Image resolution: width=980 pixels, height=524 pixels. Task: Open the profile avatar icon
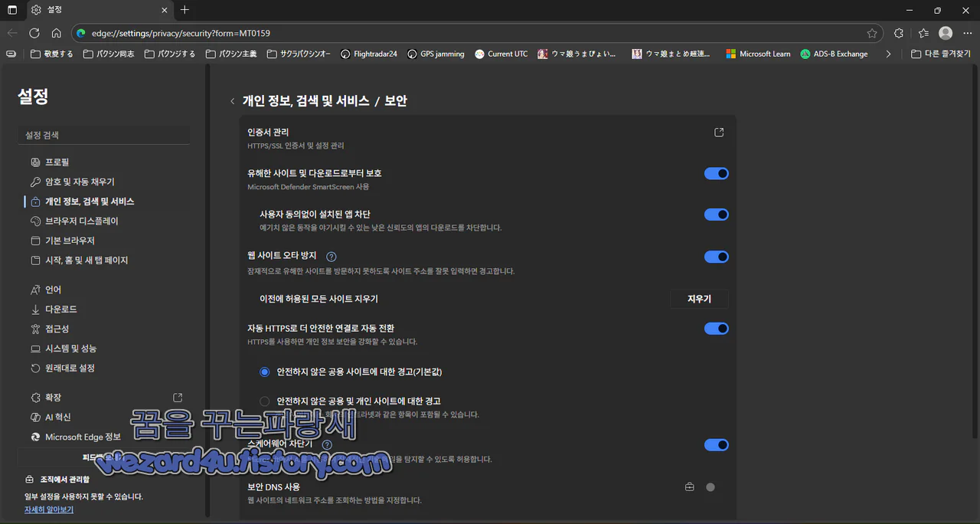[x=946, y=33]
